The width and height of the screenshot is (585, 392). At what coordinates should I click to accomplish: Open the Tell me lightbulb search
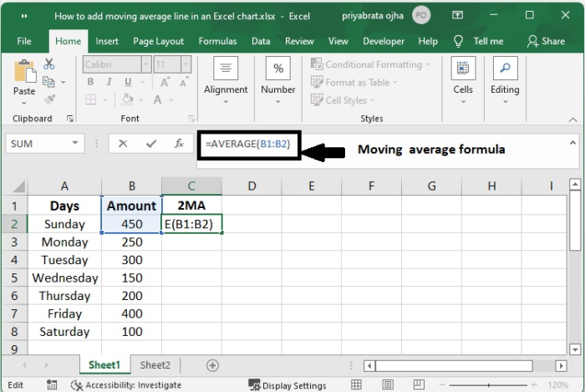[x=459, y=41]
